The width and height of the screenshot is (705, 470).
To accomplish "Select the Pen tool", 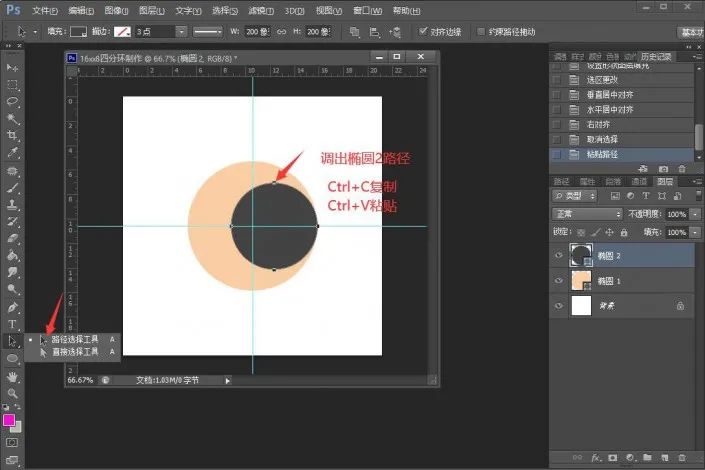I will (x=12, y=308).
